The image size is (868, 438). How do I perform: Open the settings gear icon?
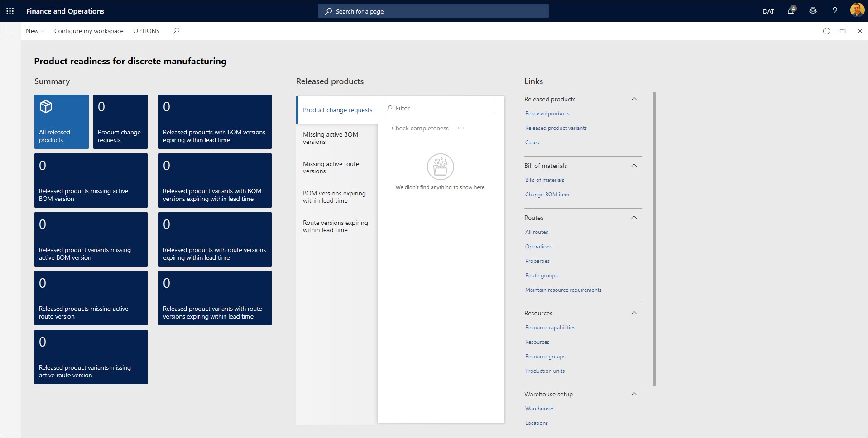click(813, 11)
